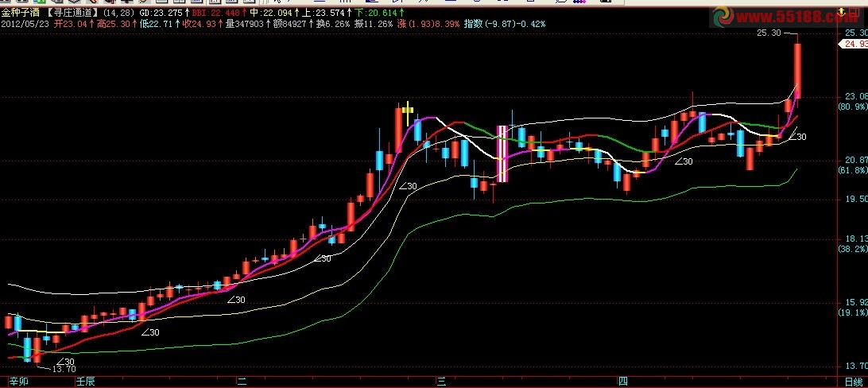Click the (61.8%) retracement label
Image resolution: width=868 pixels, height=388 pixels.
click(x=853, y=170)
